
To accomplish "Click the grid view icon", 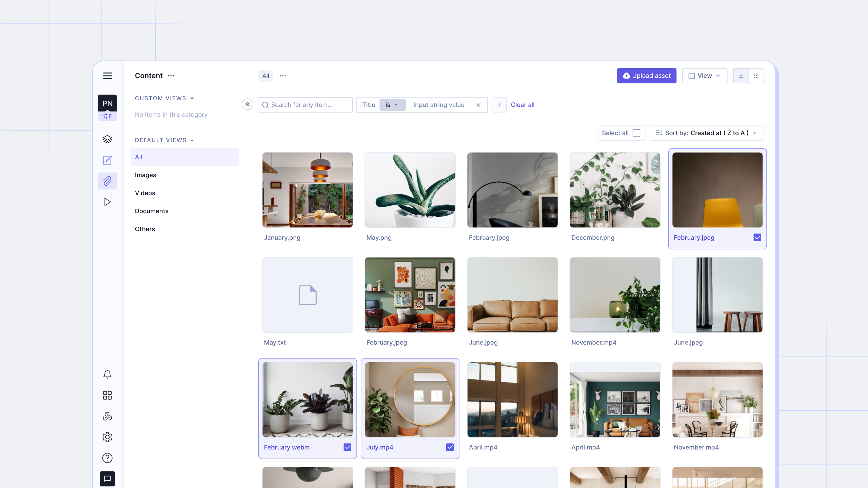I will pyautogui.click(x=756, y=76).
